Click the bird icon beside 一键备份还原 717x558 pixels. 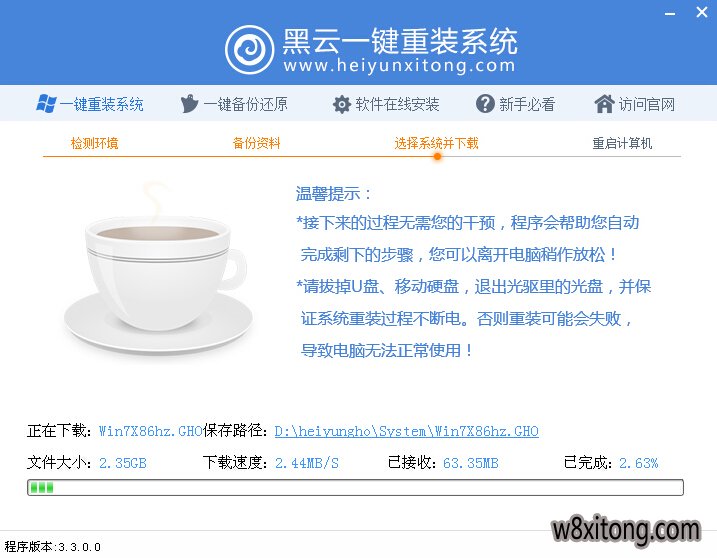click(189, 104)
